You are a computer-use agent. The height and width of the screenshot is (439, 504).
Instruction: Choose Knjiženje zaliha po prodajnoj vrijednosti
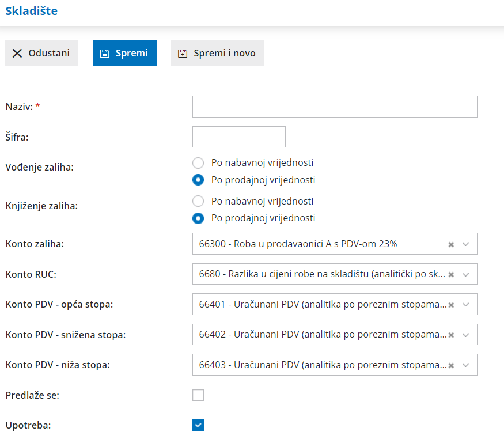point(198,218)
